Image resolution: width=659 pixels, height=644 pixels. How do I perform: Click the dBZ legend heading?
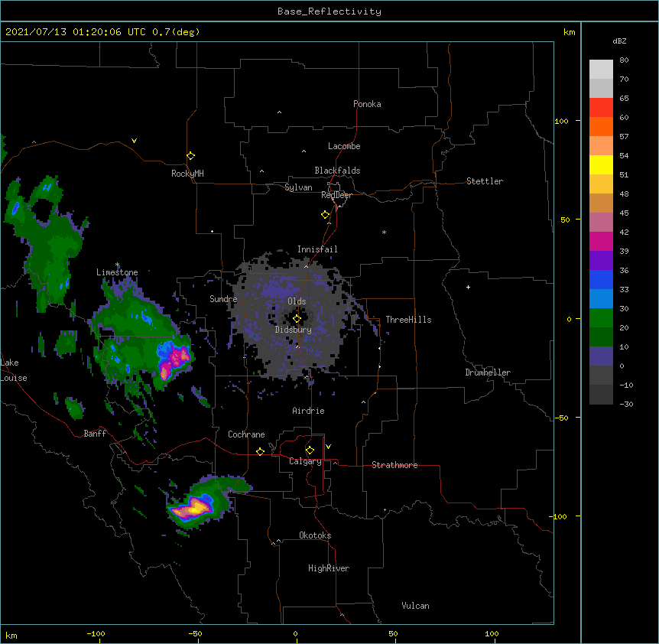619,41
